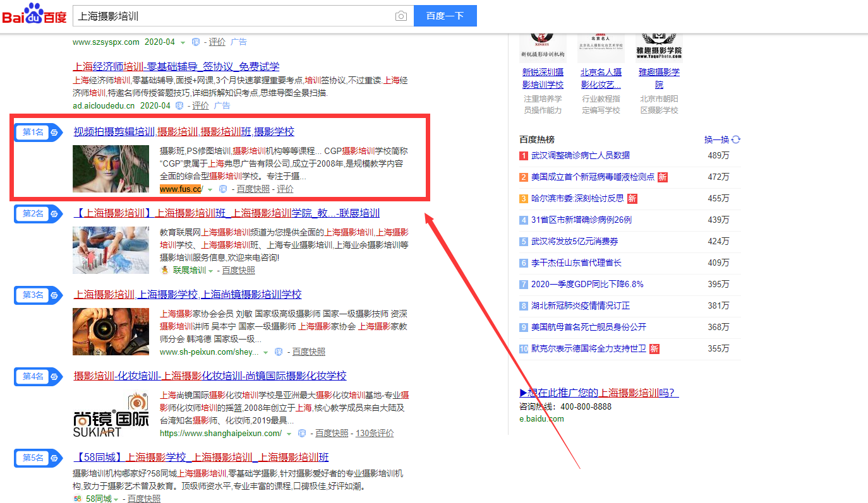This screenshot has height=503, width=868.
Task: Expand the dropdown arrow next to www.szsyspx.com
Action: [183, 43]
